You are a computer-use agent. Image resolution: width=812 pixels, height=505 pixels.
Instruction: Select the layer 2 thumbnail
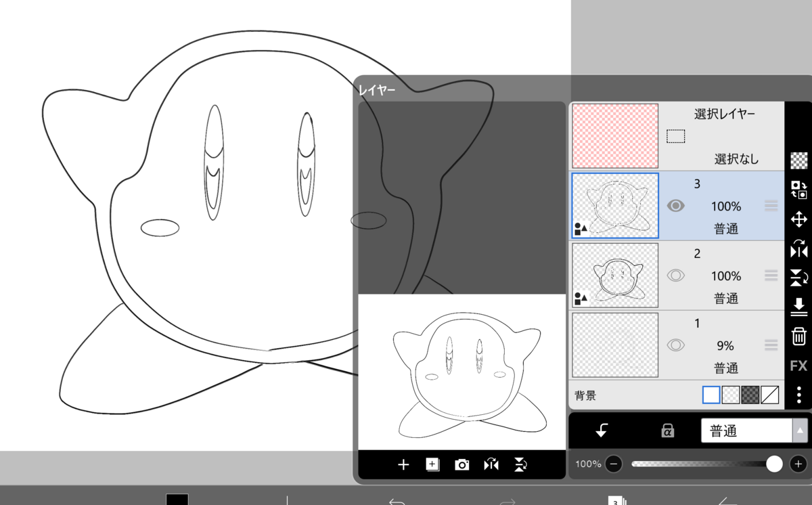pos(615,276)
